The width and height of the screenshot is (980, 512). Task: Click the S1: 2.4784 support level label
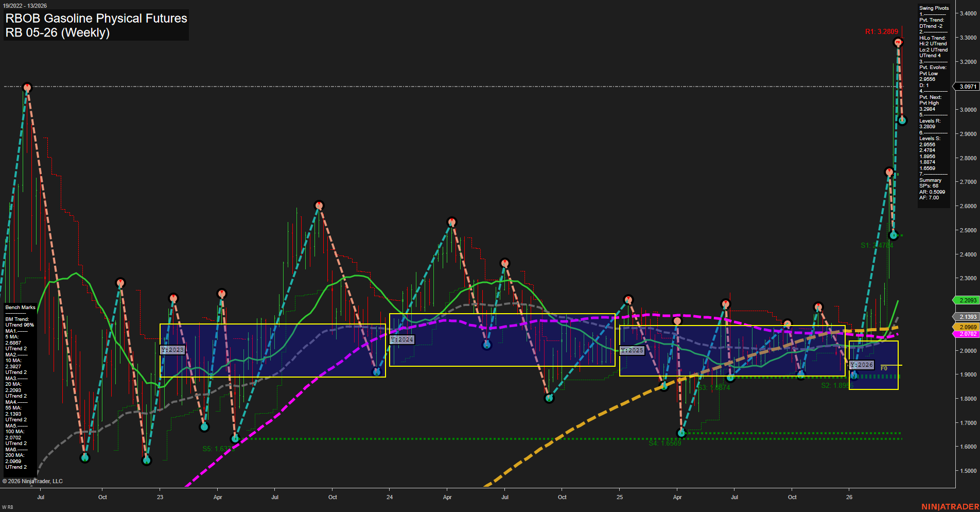point(877,246)
